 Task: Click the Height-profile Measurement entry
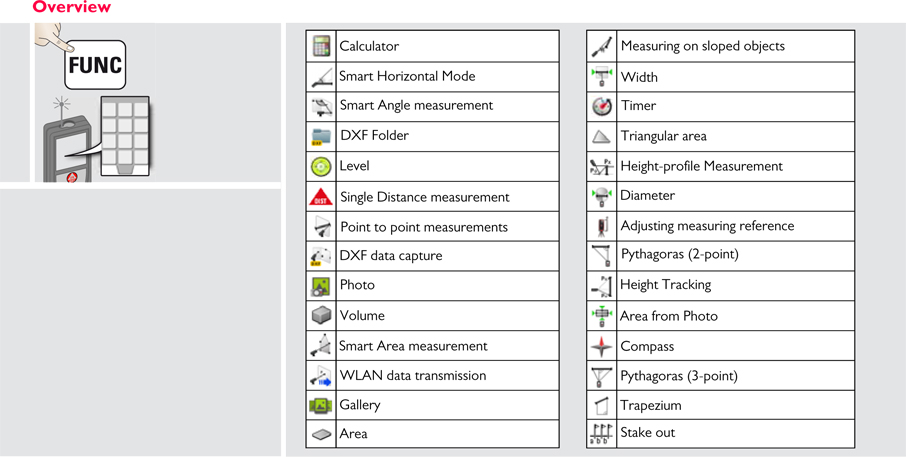[x=721, y=166]
